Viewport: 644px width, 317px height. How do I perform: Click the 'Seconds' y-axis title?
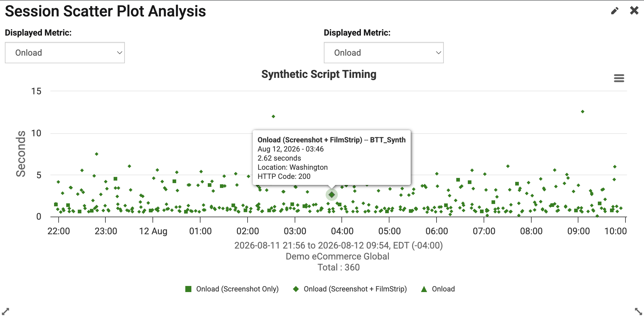point(21,154)
